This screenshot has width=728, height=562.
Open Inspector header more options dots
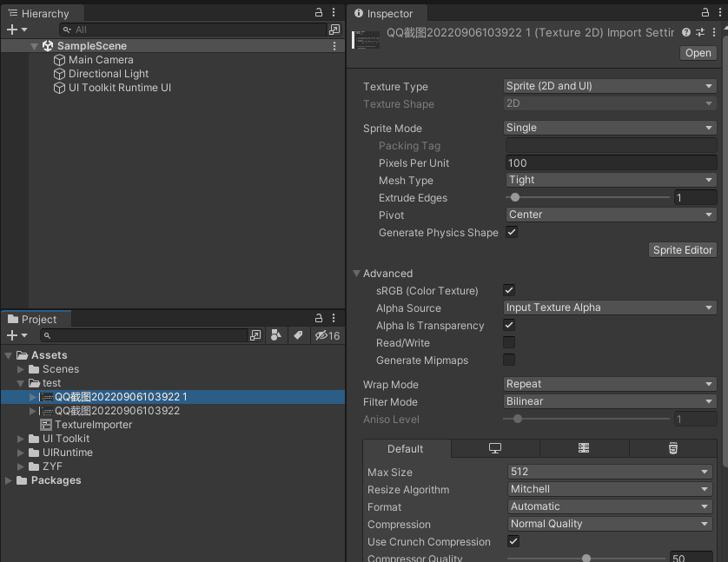(x=713, y=32)
